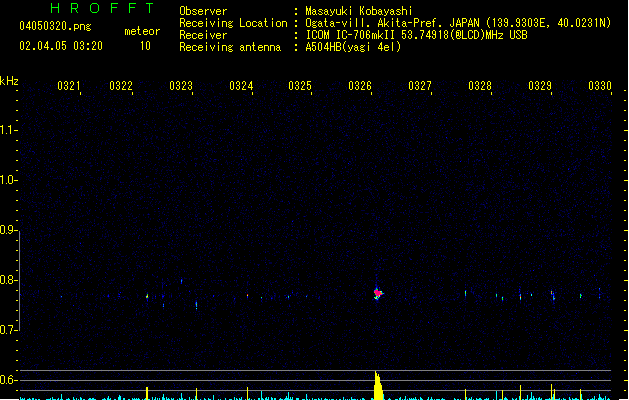
Task: Click the 0.7 kHz axis label
Action: (8, 330)
